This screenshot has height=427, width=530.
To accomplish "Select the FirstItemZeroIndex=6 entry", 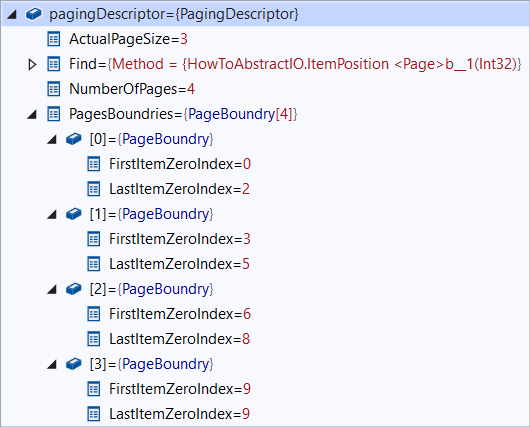I will 180,314.
